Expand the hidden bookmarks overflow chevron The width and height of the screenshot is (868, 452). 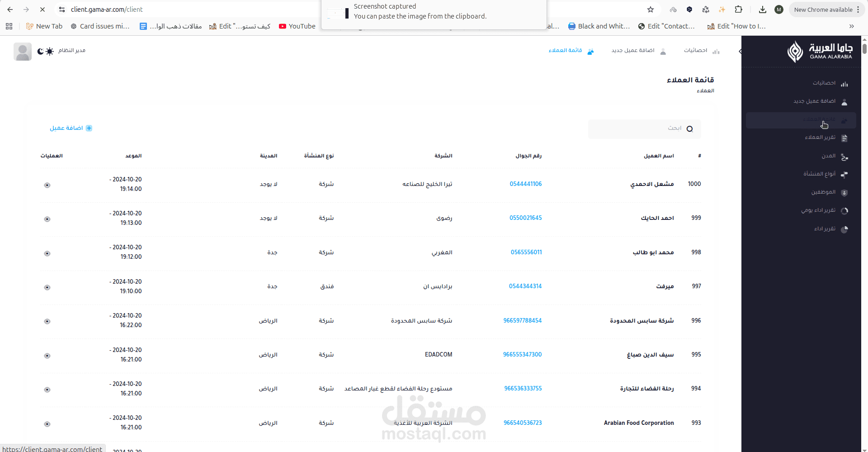pos(852,26)
